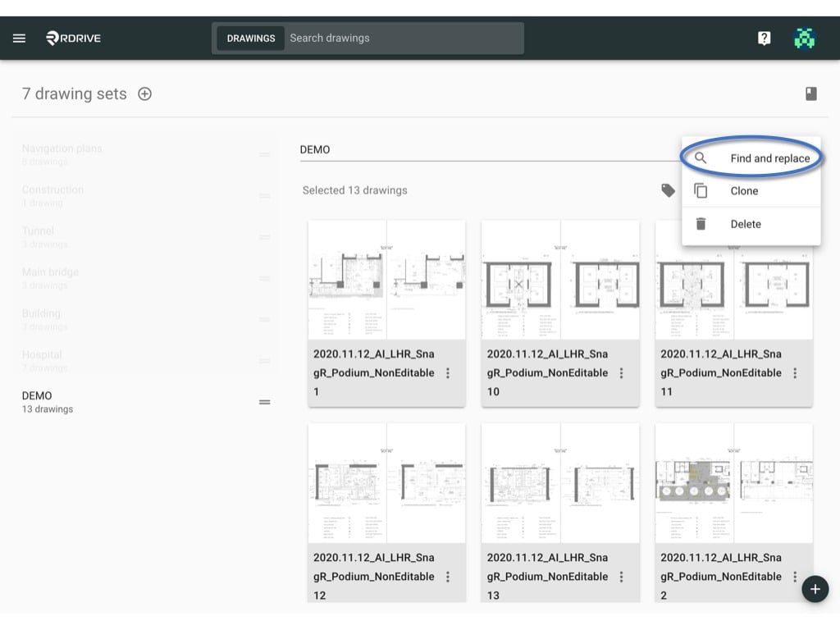
Task: Edit the DEMO set name field
Action: click(491, 149)
